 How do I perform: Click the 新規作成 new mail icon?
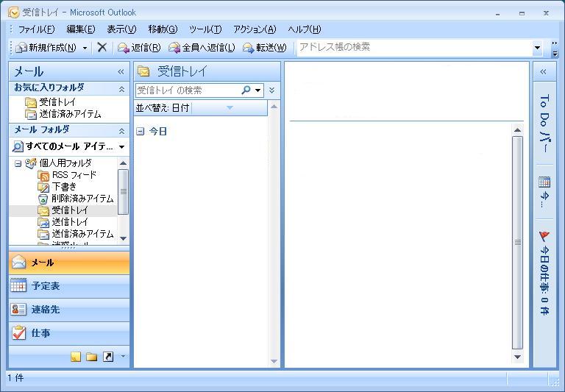coord(21,48)
